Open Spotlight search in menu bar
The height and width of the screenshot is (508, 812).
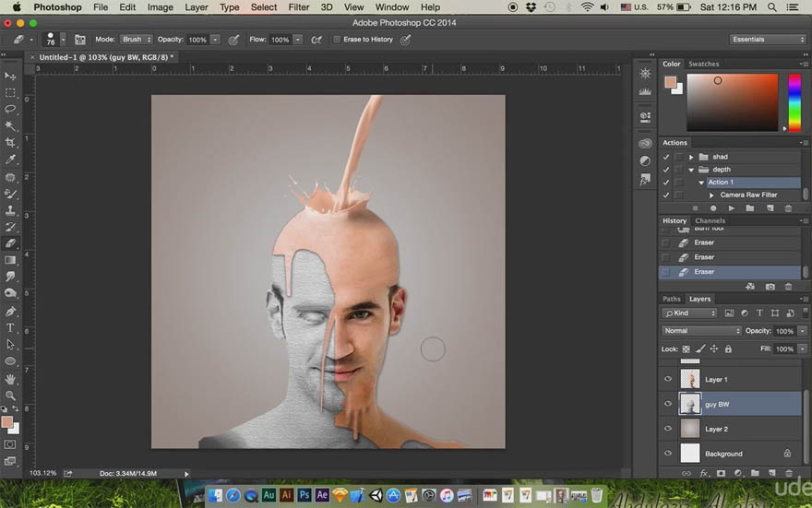tap(772, 7)
